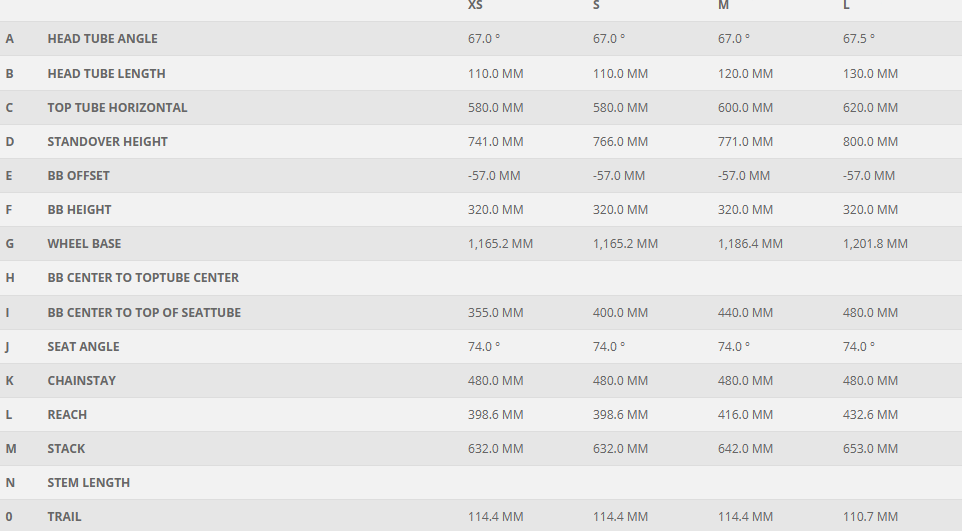This screenshot has height=531, width=962.
Task: Click the STANDOVER HEIGHT row label
Action: pyautogui.click(x=107, y=142)
